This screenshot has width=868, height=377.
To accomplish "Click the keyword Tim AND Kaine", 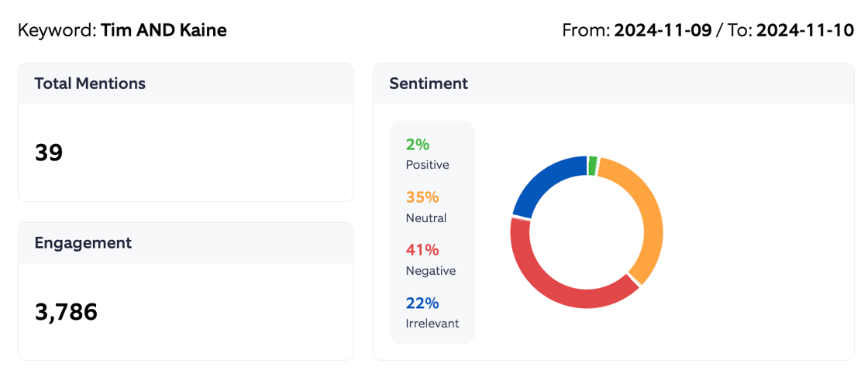I will 164,31.
